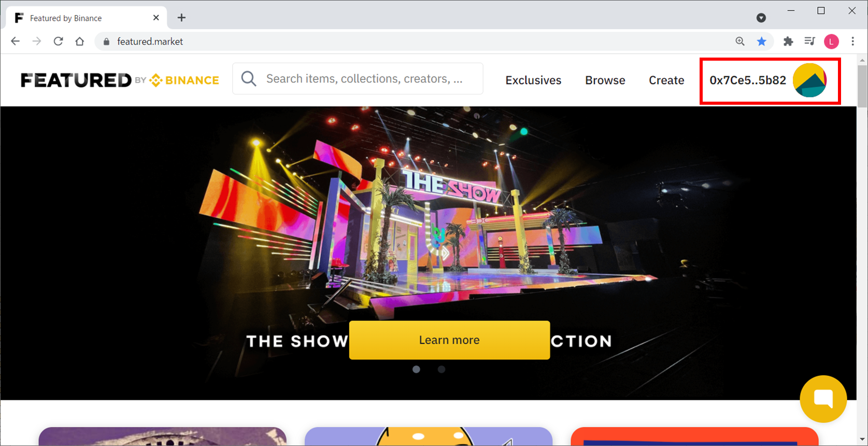View site security lock info
The image size is (868, 446).
[x=106, y=41]
